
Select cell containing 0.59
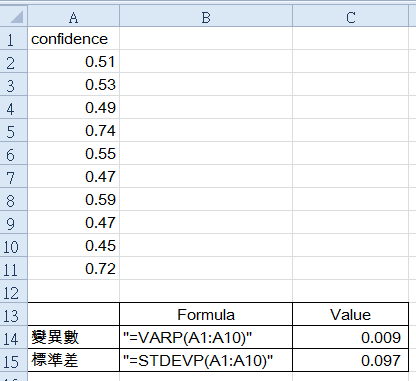tap(73, 199)
